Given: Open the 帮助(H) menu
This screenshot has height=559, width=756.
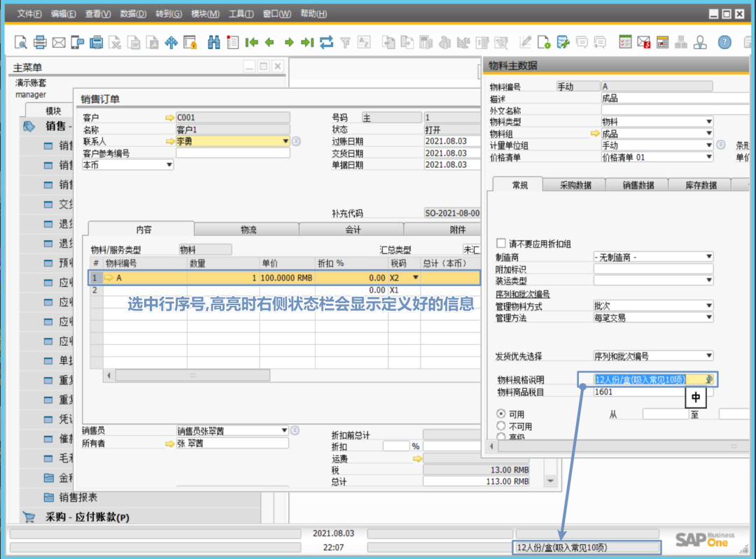Looking at the screenshot, I should click(314, 13).
